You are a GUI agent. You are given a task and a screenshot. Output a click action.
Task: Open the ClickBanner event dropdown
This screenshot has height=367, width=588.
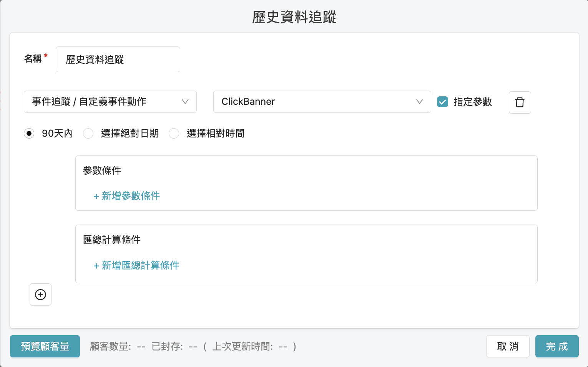point(322,102)
